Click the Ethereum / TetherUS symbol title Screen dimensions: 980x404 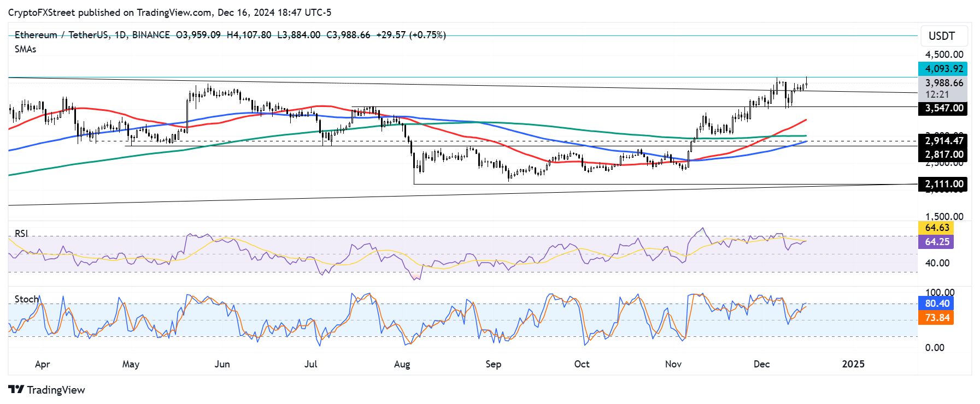click(92, 35)
